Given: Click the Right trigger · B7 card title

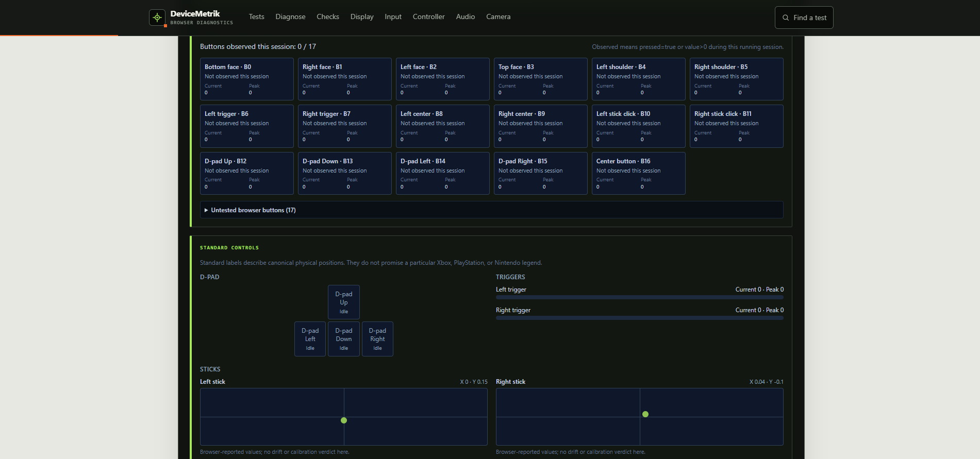Looking at the screenshot, I should coord(326,114).
